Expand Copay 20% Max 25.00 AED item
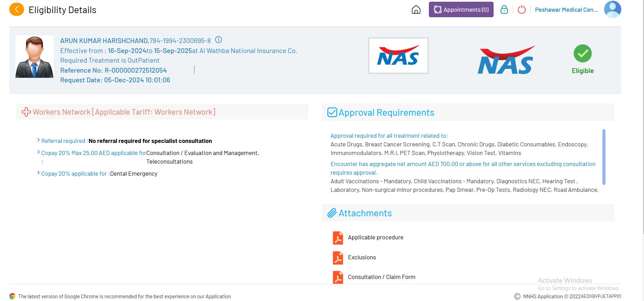 pyautogui.click(x=39, y=152)
